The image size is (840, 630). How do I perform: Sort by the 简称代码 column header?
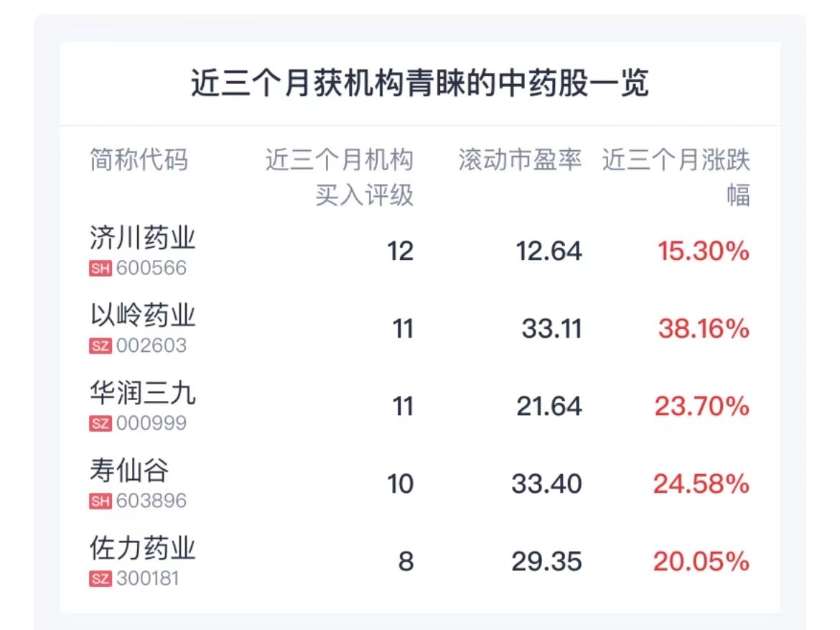pos(139,159)
